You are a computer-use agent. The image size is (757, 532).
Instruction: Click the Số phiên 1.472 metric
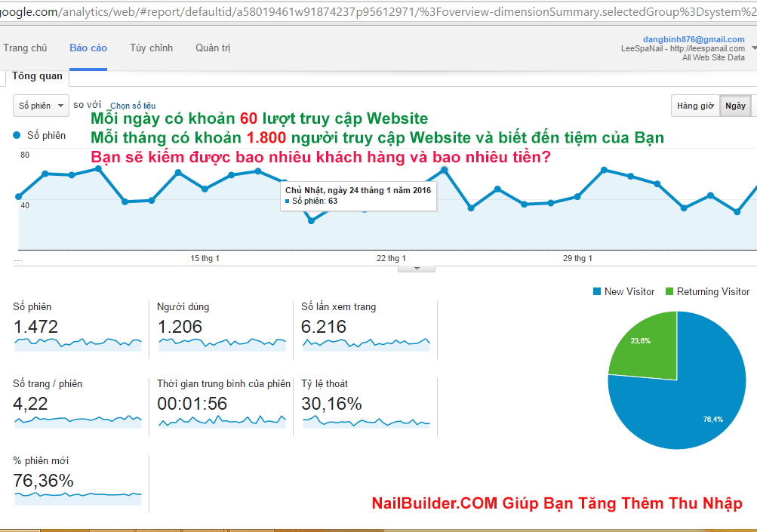[x=35, y=327]
